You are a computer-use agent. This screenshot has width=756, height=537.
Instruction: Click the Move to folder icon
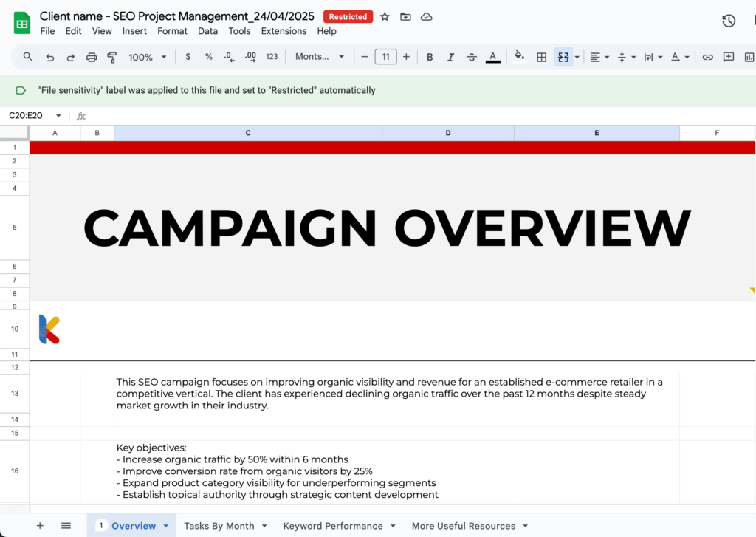point(405,17)
